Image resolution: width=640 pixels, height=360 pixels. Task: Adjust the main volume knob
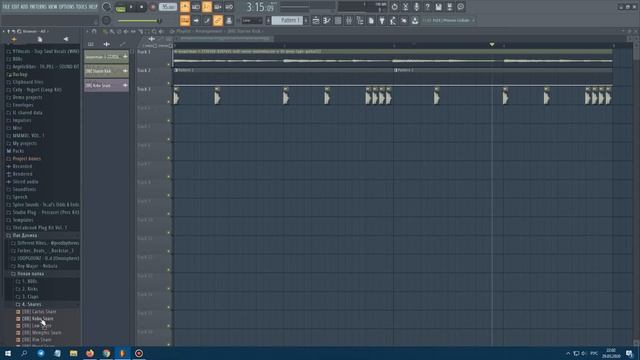coord(107,7)
